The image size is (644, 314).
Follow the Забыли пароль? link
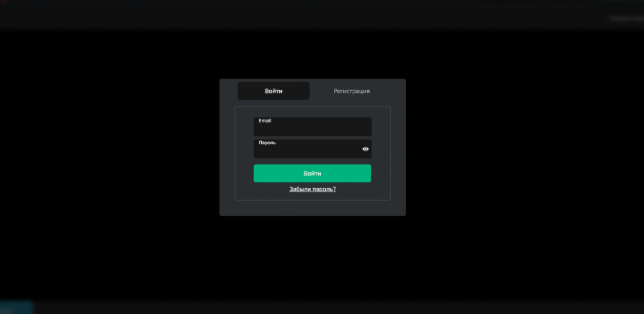click(312, 189)
